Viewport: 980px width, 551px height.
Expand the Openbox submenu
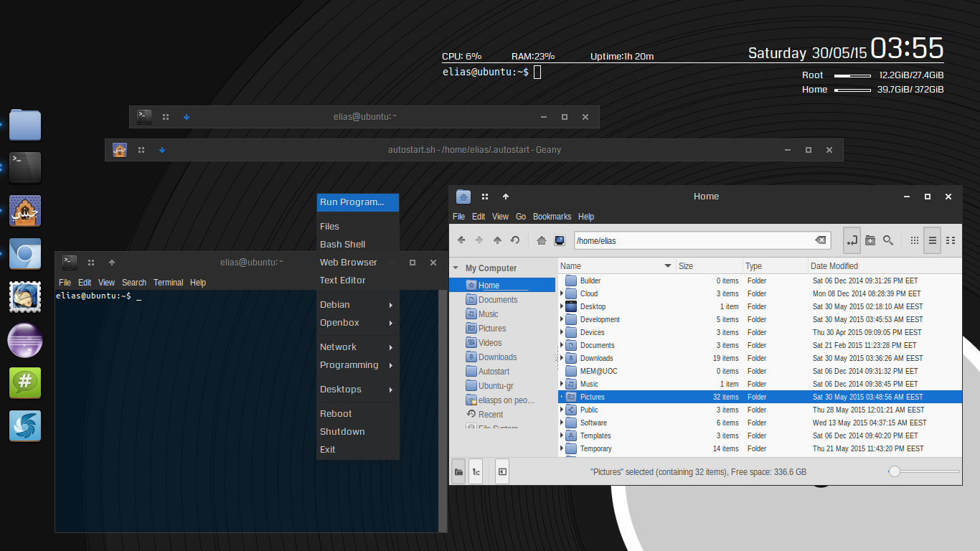coord(358,323)
